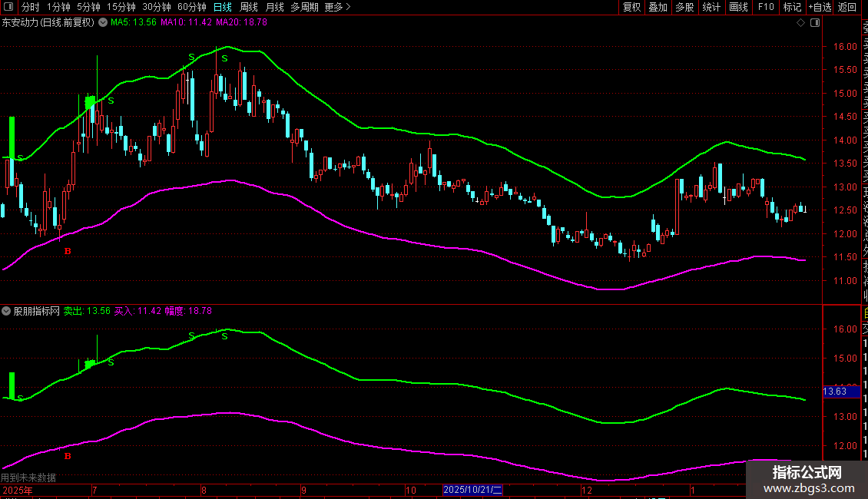Expand the 更多 periods menu

click(337, 7)
